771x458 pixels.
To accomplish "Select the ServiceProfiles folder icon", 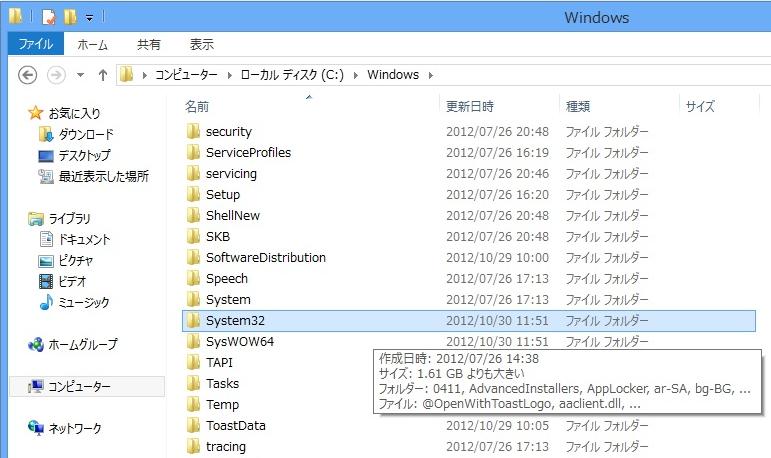I will [193, 153].
